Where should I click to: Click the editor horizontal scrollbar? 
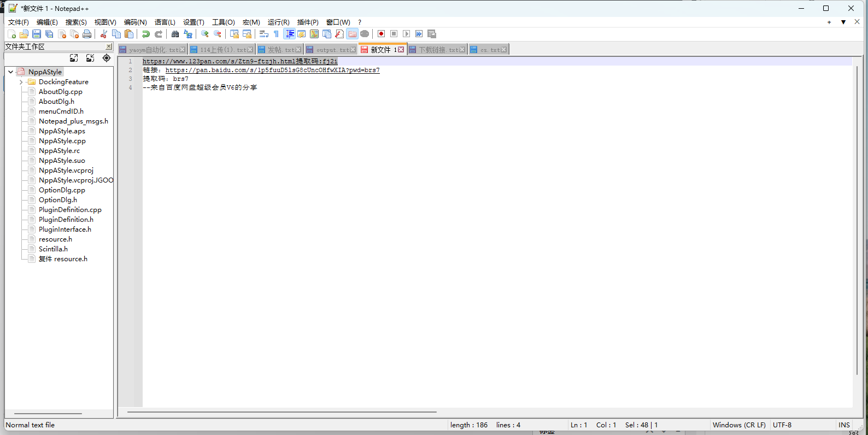[x=281, y=412]
